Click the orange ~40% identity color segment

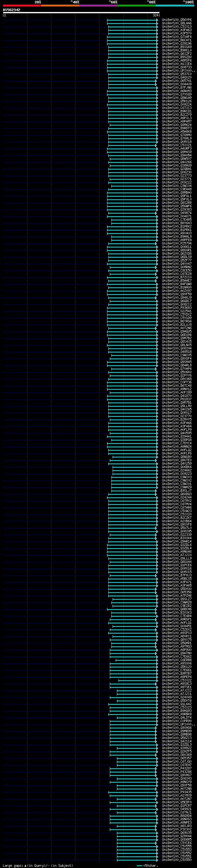tap(60, 6)
